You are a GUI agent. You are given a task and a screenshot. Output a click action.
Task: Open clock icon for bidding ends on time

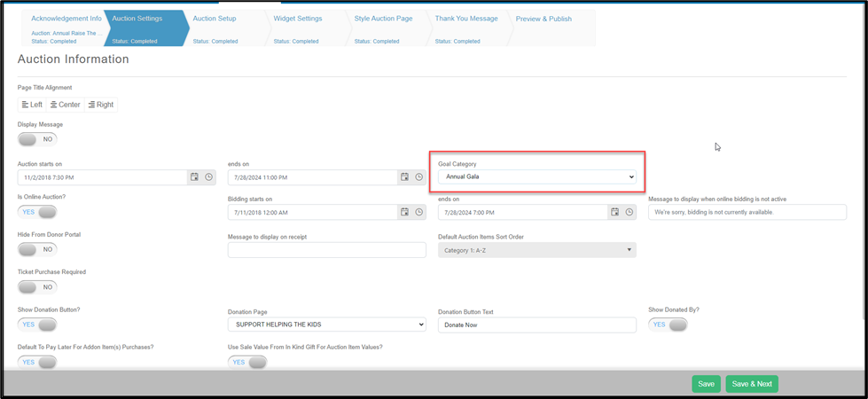[x=629, y=212]
